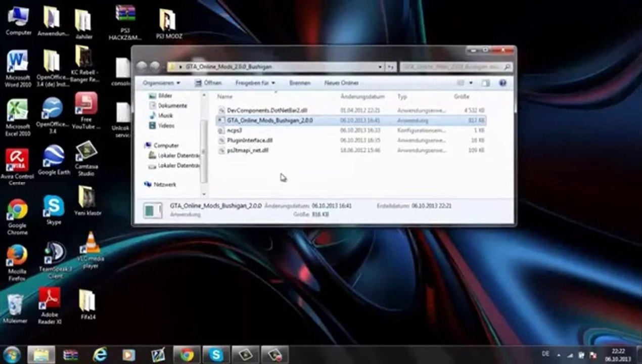
Task: Click the Neuer Ordner button
Action: (341, 83)
